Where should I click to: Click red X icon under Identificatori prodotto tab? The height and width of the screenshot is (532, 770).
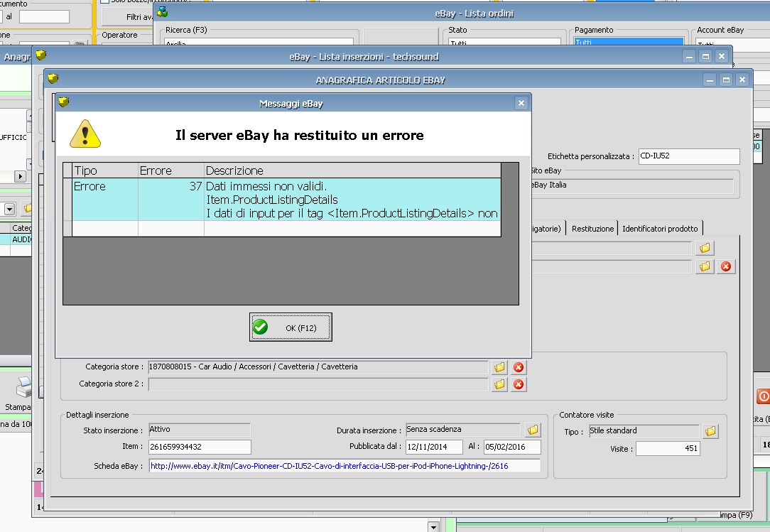(x=726, y=266)
